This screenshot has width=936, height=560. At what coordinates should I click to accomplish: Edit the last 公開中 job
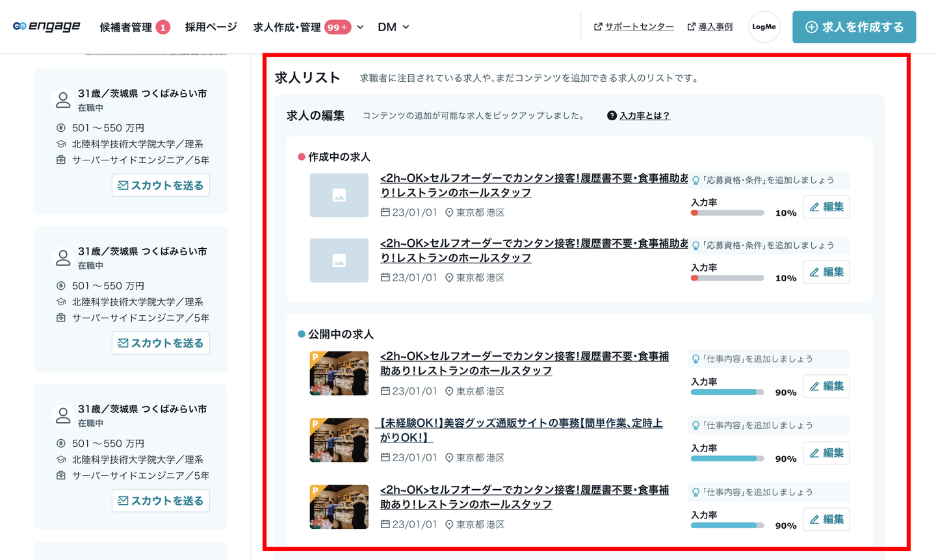[826, 519]
